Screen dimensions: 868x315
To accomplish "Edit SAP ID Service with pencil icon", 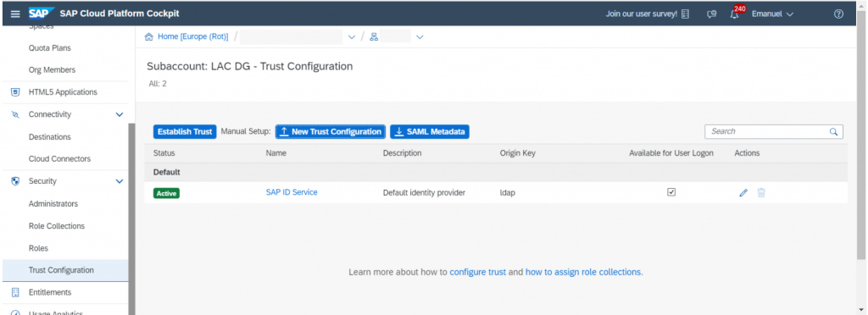I will [743, 193].
